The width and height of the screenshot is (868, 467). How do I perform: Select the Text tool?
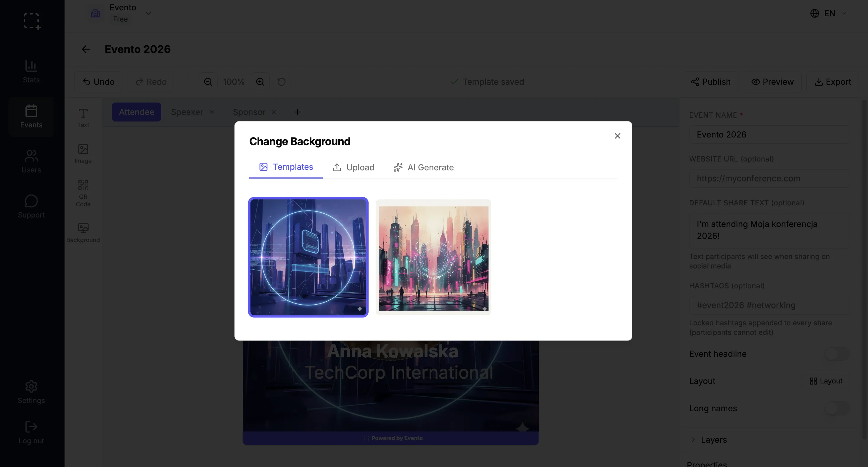coord(83,117)
